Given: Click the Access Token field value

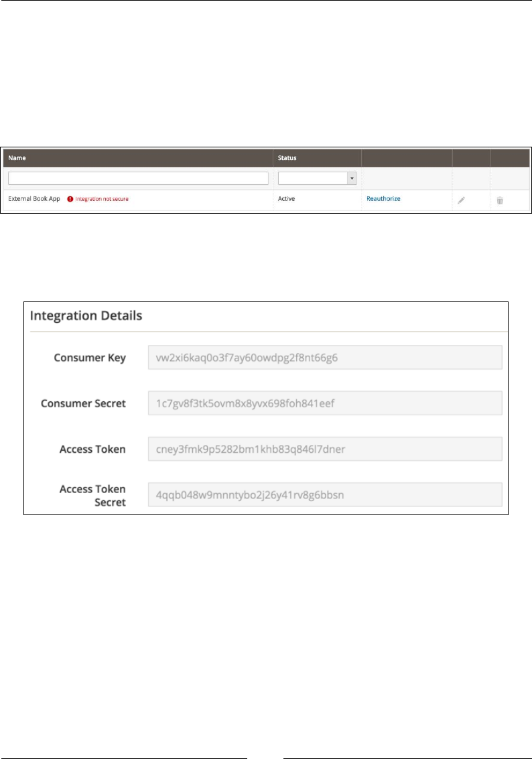Looking at the screenshot, I should tap(325, 449).
